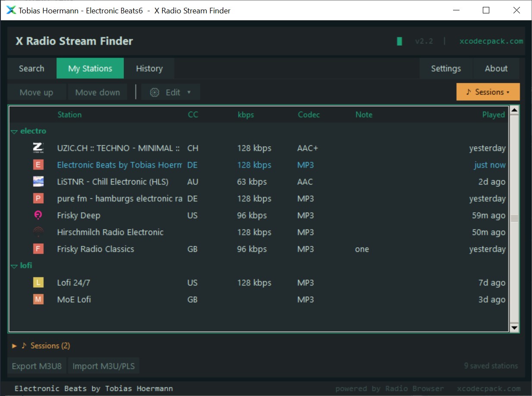
Task: Click the Move down button
Action: point(98,92)
